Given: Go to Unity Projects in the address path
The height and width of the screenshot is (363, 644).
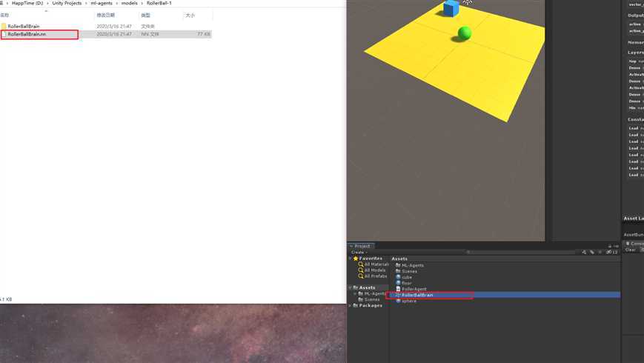Looking at the screenshot, I should (67, 3).
